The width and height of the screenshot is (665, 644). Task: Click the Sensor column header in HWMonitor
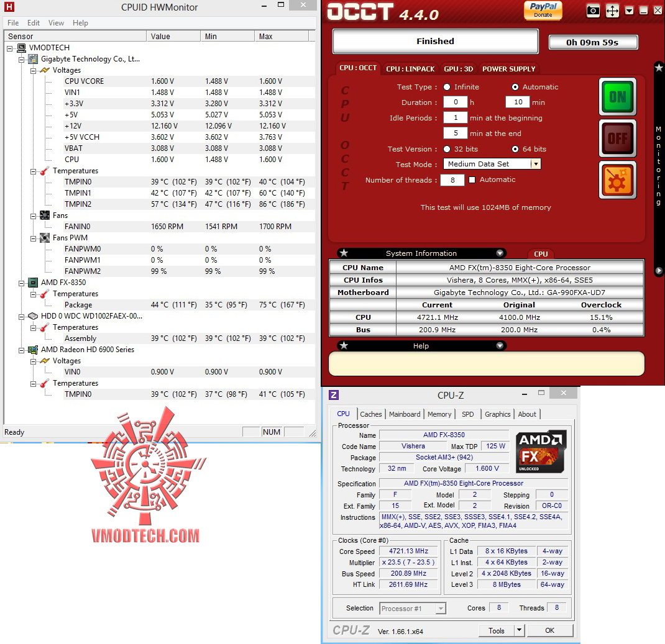tap(75, 37)
